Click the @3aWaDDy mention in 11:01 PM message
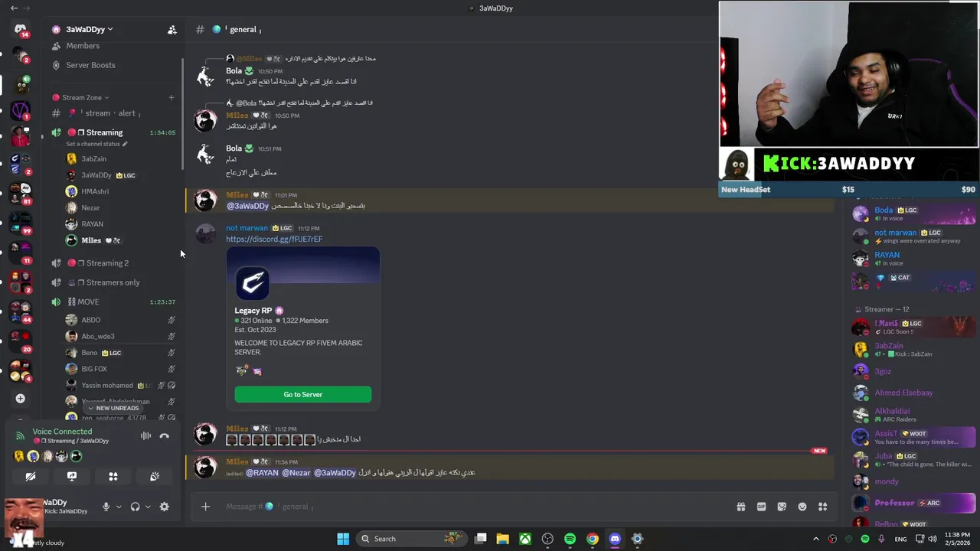The image size is (980, 551). [248, 206]
